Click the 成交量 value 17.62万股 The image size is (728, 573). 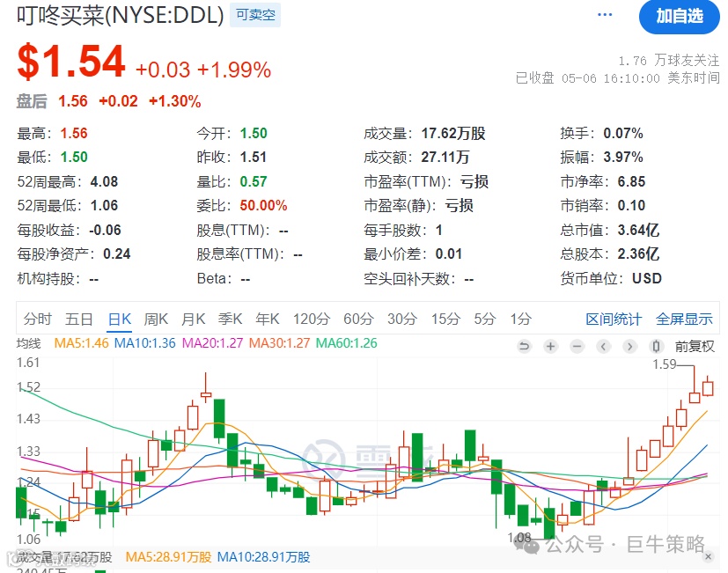coord(453,133)
